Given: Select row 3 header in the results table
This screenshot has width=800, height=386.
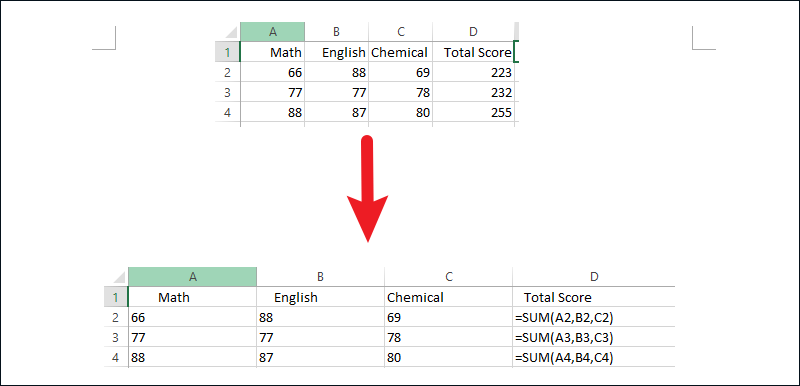Looking at the screenshot, I should tap(228, 92).
